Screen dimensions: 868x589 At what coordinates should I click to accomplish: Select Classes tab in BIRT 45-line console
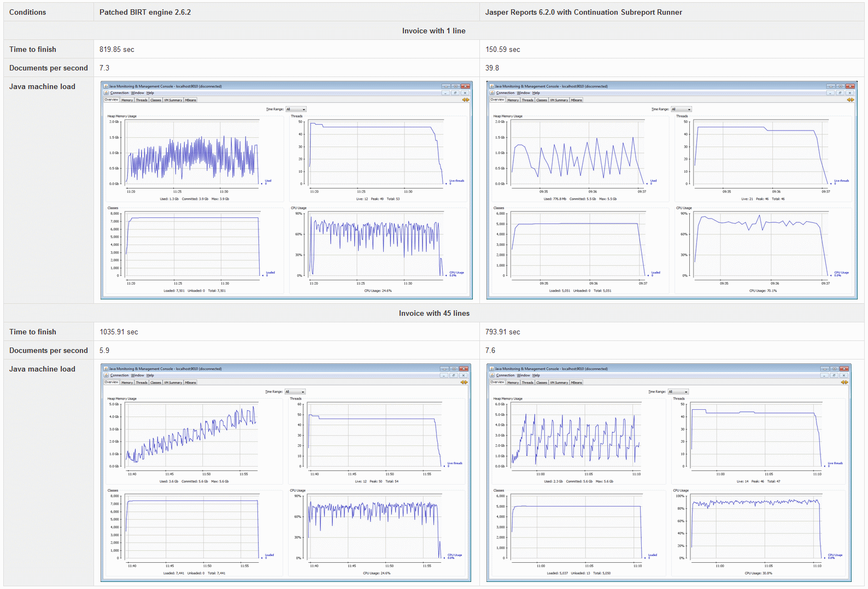tap(156, 382)
